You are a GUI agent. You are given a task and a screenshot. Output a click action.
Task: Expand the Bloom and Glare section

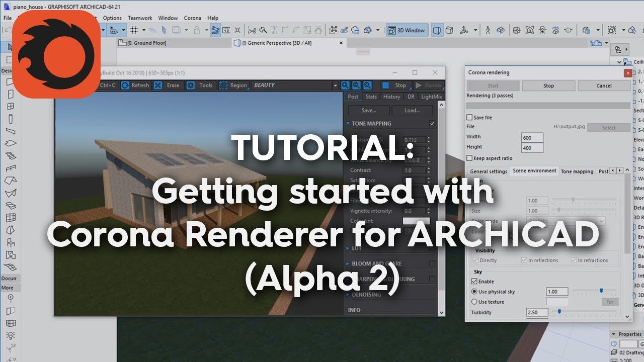[x=348, y=263]
